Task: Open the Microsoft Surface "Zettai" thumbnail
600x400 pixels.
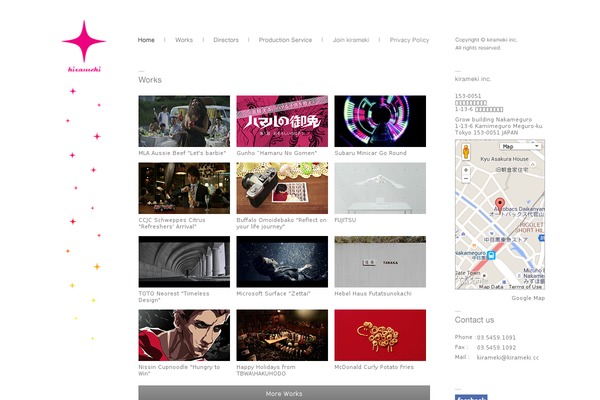Action: pyautogui.click(x=282, y=261)
